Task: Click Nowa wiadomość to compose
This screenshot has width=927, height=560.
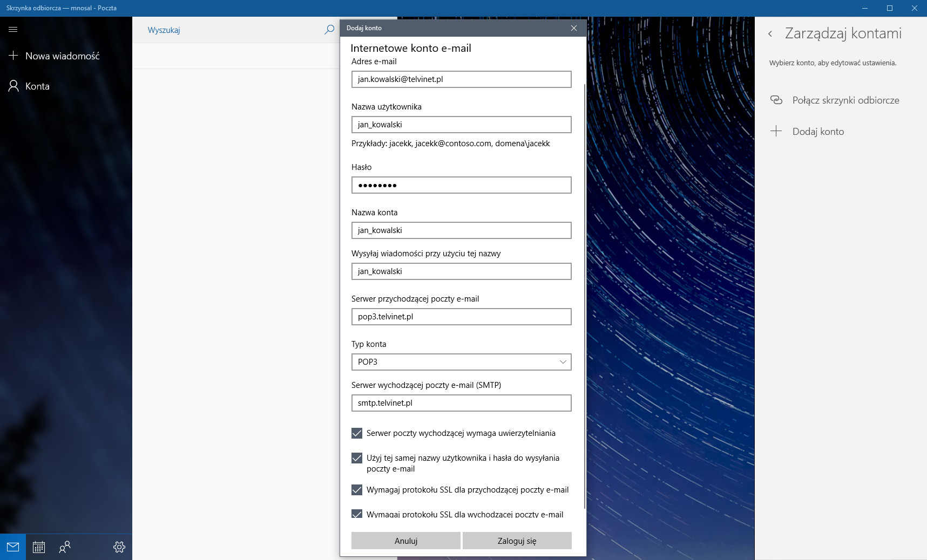Action: click(62, 56)
